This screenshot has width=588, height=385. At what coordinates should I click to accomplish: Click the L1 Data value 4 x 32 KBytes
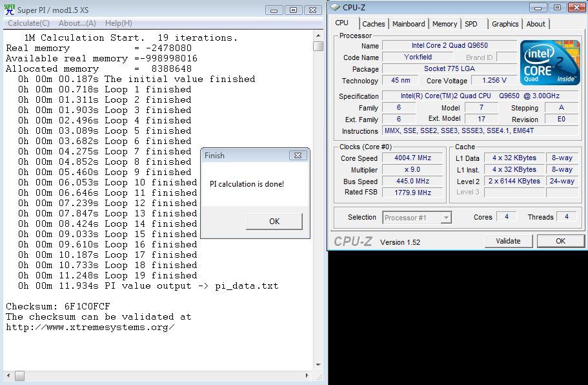point(514,158)
